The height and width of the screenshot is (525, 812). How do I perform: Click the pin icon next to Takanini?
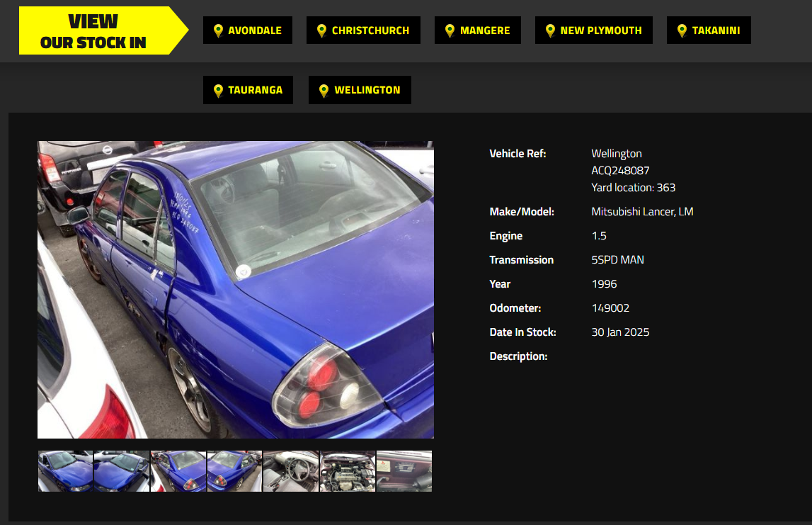(x=682, y=30)
